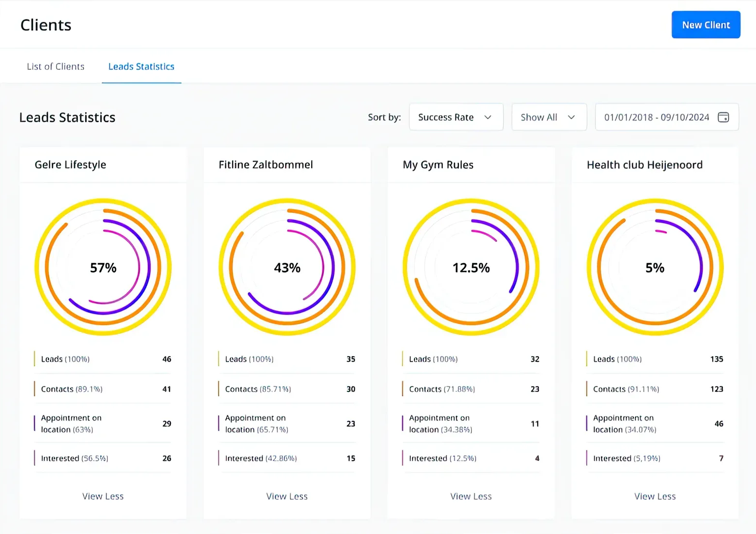Open the Success Rate sort dropdown
The image size is (756, 534).
click(x=455, y=117)
